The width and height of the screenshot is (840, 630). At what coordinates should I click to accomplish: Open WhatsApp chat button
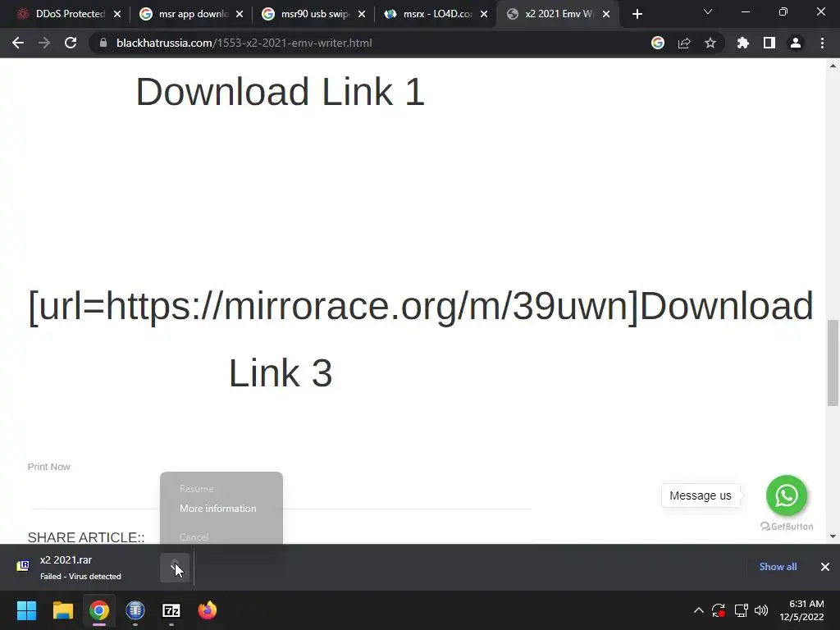[x=787, y=495]
